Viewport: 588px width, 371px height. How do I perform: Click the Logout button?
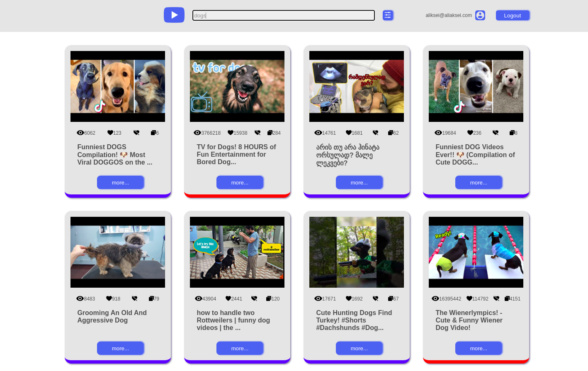coord(513,15)
